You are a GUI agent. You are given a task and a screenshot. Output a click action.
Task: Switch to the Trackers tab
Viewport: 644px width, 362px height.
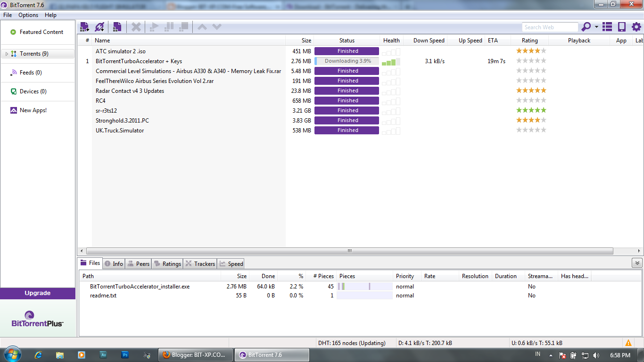coord(200,263)
